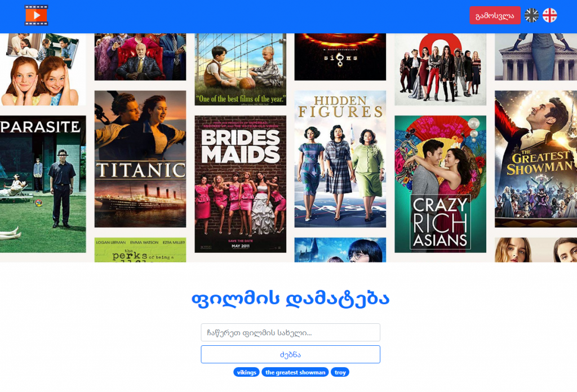
Task: Select the greatest showman suggestion tag
Action: tap(295, 372)
